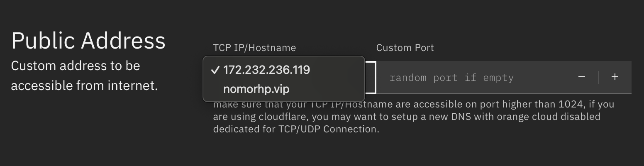Click the checkmark beside 172.232.236.119
644x166 pixels.
tap(215, 70)
